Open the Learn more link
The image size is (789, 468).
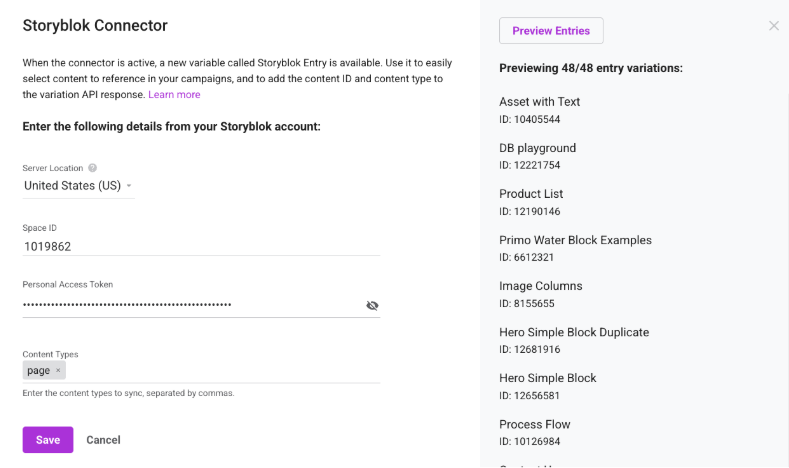coord(174,95)
